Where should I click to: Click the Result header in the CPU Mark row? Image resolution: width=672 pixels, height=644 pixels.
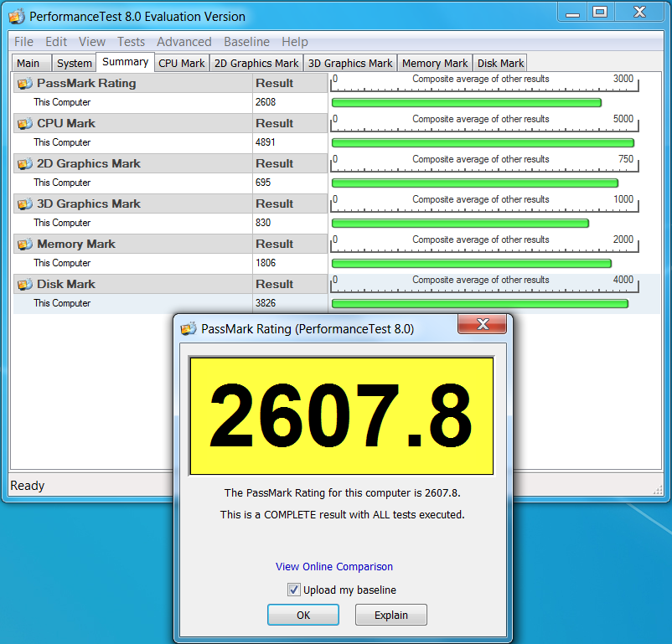tap(274, 123)
